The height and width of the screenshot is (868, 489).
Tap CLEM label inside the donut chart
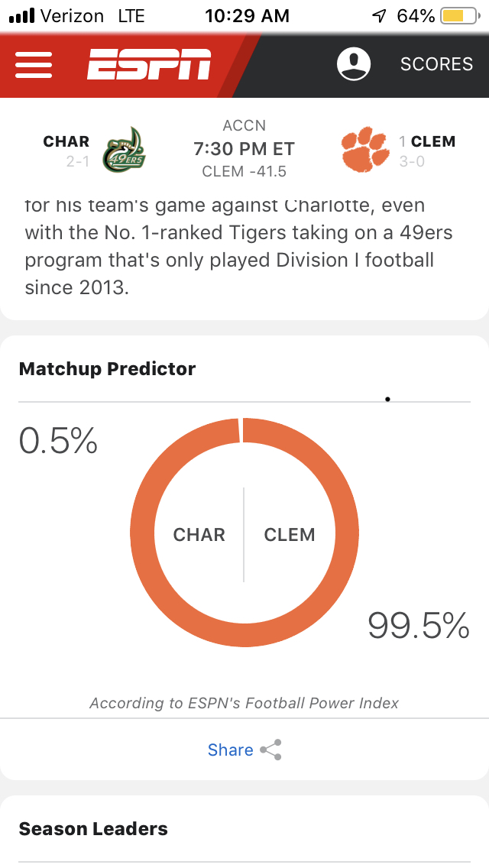pos(290,535)
